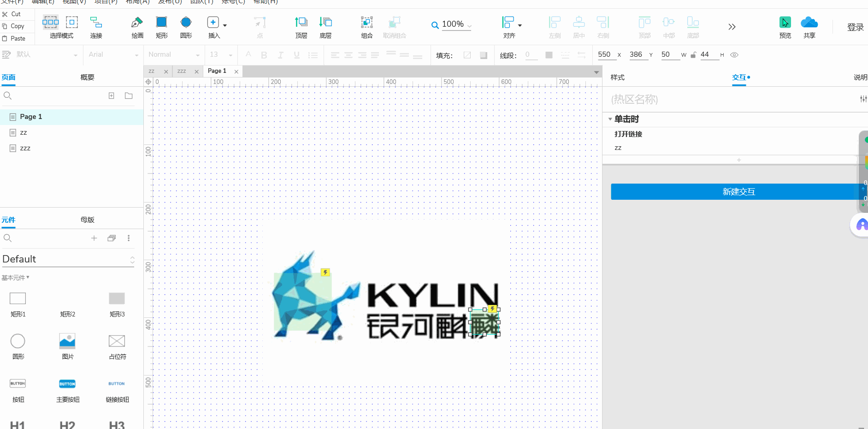Switch to the 说明 notes tab

pyautogui.click(x=860, y=77)
